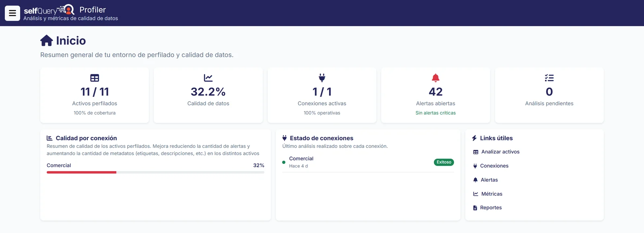Click the Exitoso status badge

pyautogui.click(x=444, y=162)
